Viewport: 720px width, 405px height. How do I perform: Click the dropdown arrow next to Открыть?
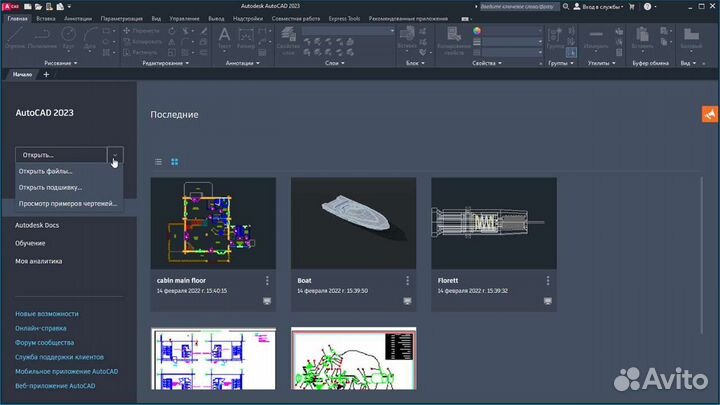click(x=115, y=155)
